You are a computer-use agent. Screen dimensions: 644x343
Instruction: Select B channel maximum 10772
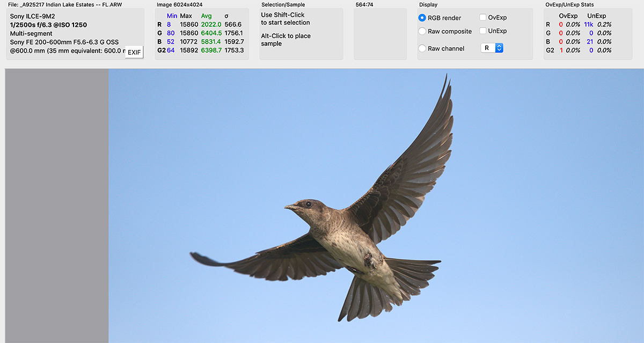click(189, 41)
